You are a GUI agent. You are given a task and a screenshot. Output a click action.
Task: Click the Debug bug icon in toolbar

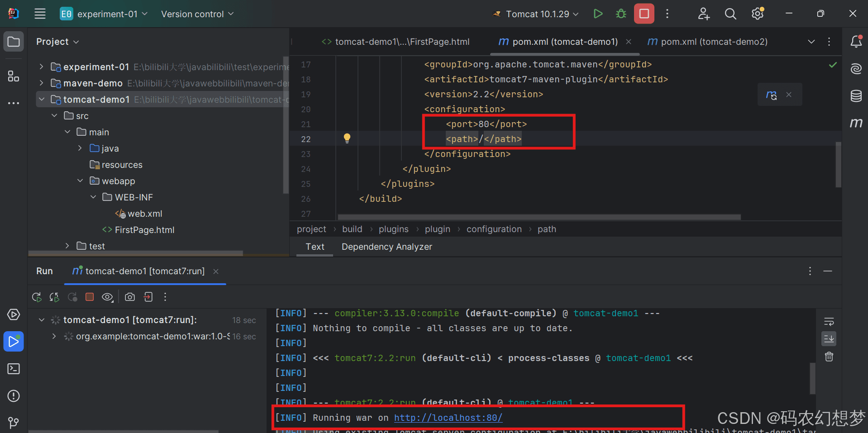[621, 14]
